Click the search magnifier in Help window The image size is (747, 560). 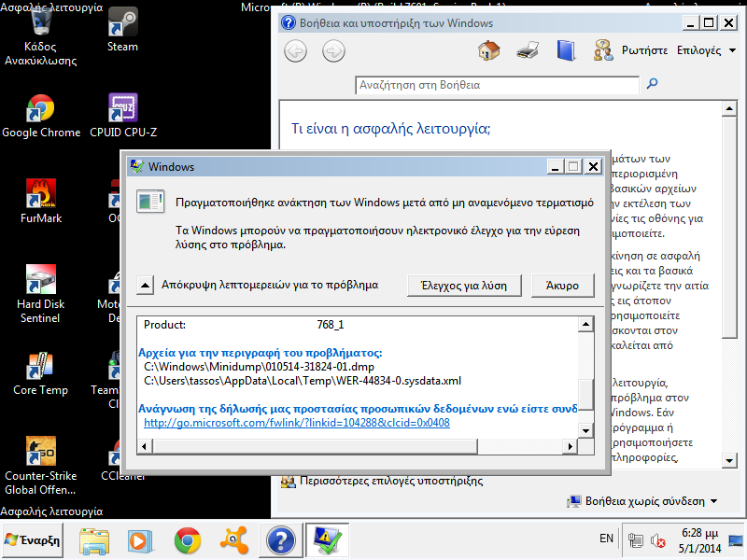pyautogui.click(x=652, y=84)
